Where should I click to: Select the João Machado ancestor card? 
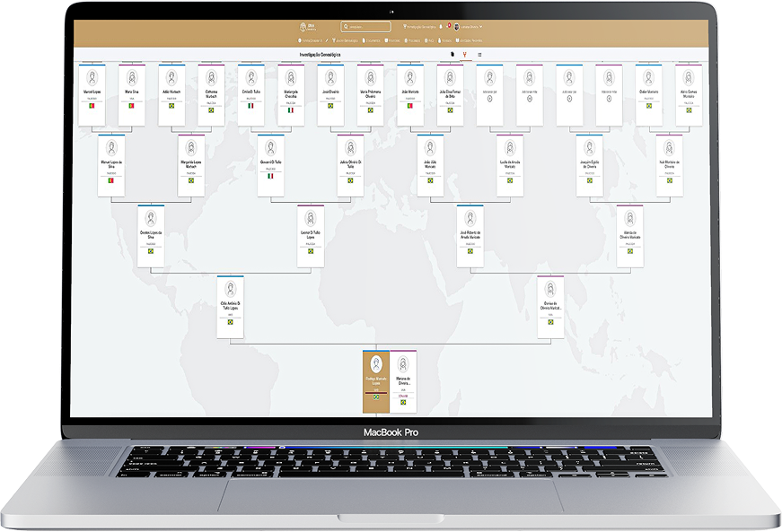(410, 94)
